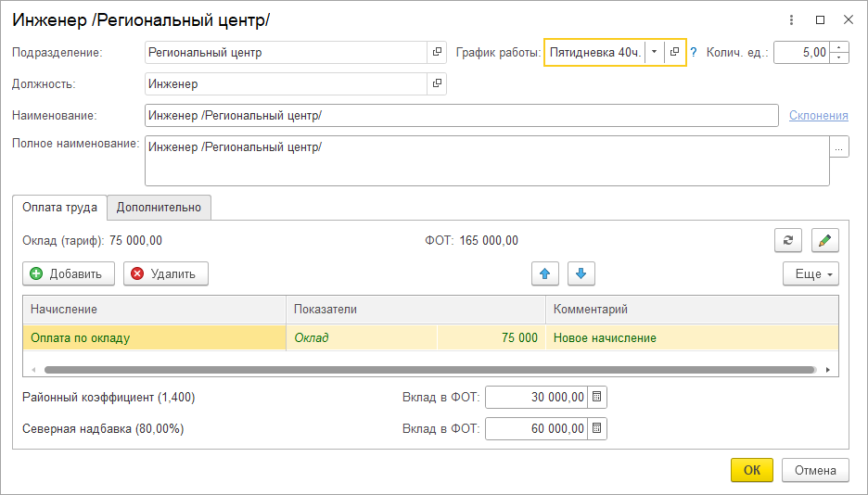Open calculator for Районный коэффициент ФОТ
Viewport: 868px width, 495px height.
point(597,397)
